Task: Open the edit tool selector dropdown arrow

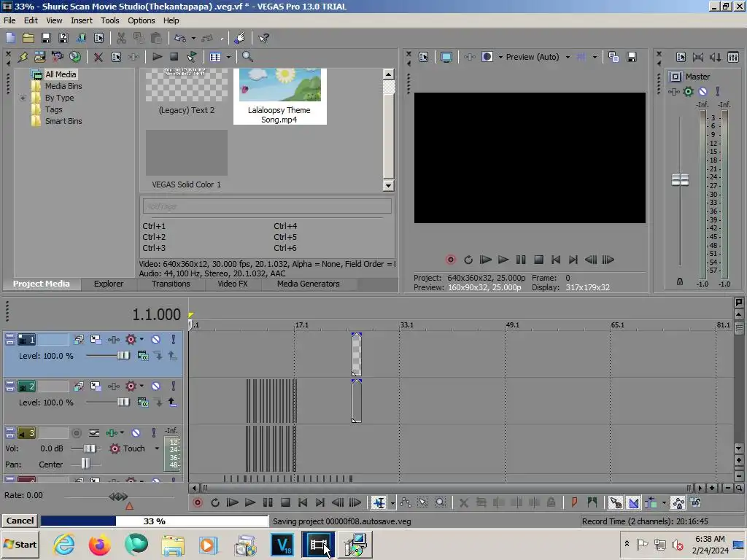Action: 392,503
